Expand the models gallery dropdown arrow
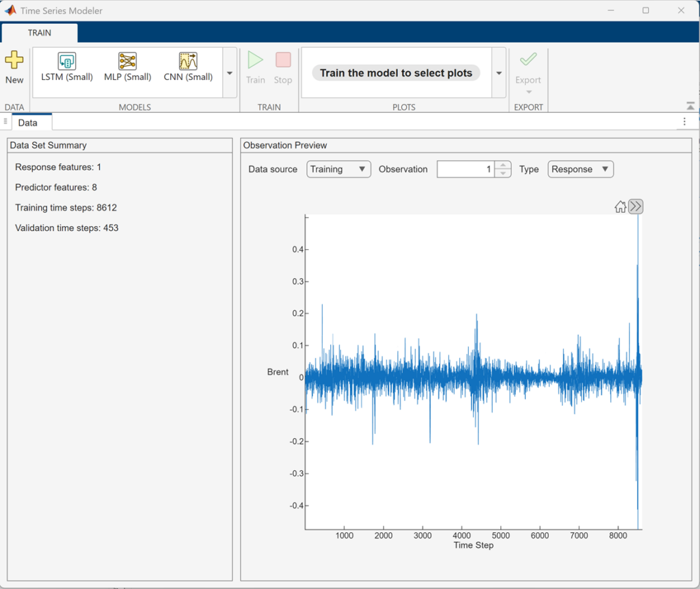Image resolution: width=700 pixels, height=589 pixels. click(229, 72)
